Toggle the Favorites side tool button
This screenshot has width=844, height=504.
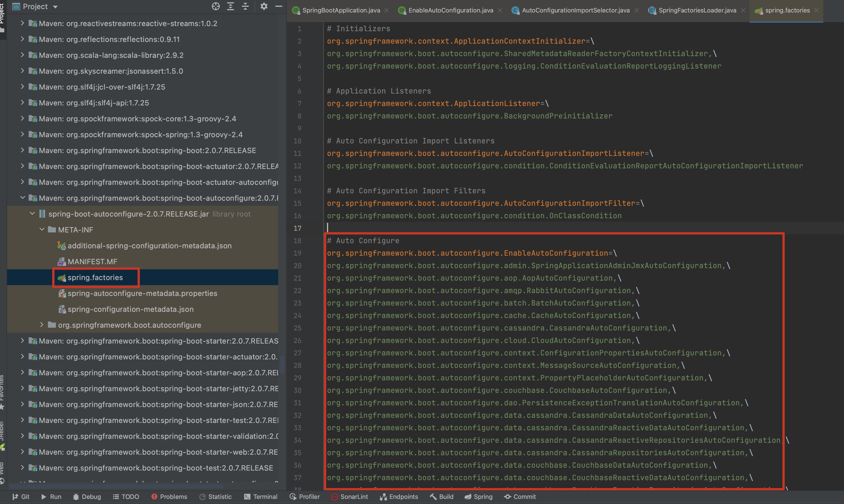(3, 392)
